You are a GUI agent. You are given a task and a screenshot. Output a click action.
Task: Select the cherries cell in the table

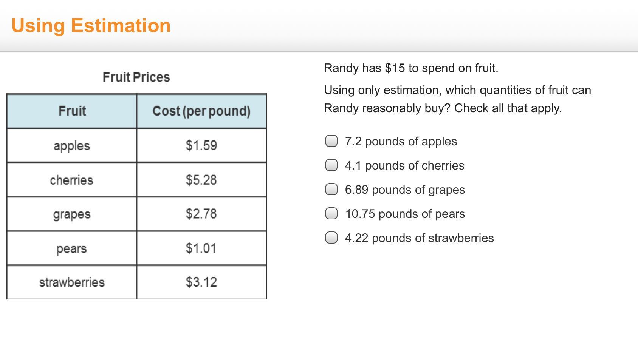pos(72,180)
